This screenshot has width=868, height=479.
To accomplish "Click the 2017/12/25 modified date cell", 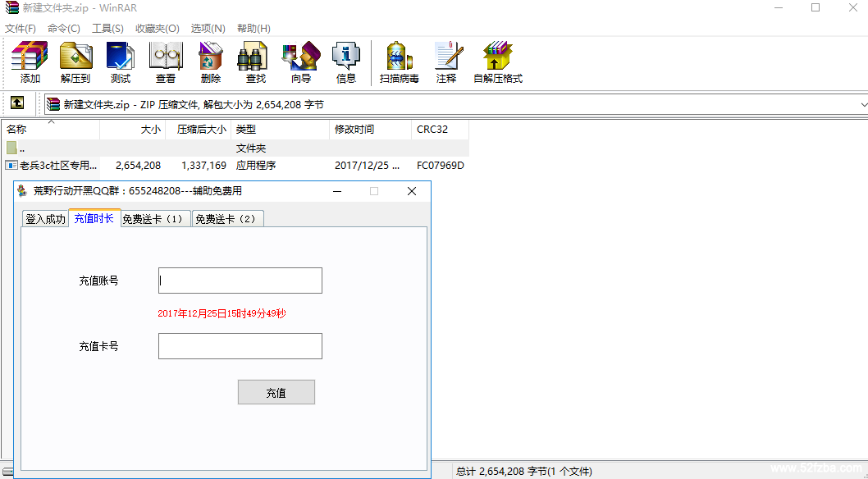I will 368,165.
